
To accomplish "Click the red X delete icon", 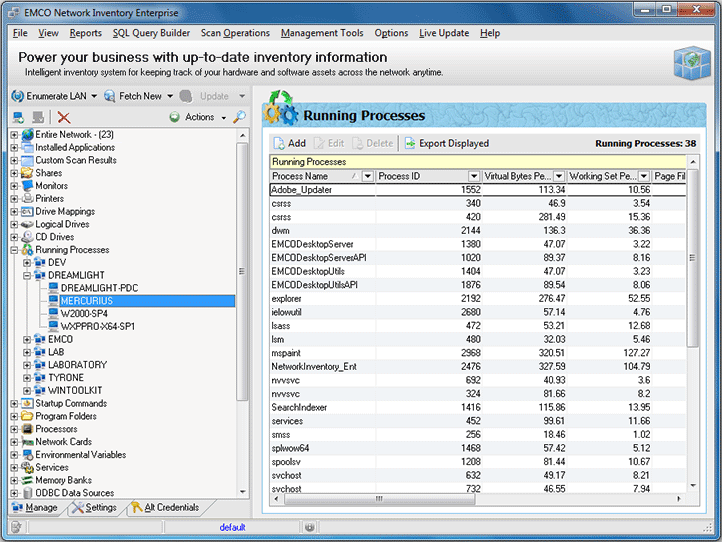I will (64, 117).
